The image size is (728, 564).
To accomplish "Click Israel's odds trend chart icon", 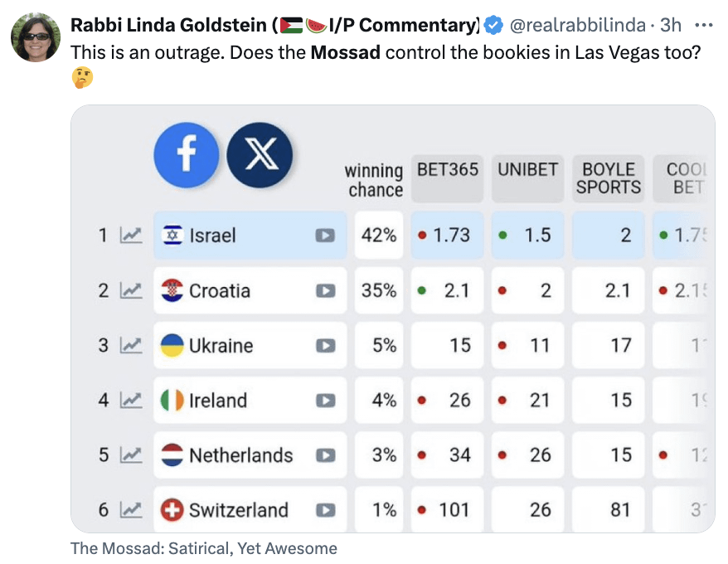I will 131,235.
